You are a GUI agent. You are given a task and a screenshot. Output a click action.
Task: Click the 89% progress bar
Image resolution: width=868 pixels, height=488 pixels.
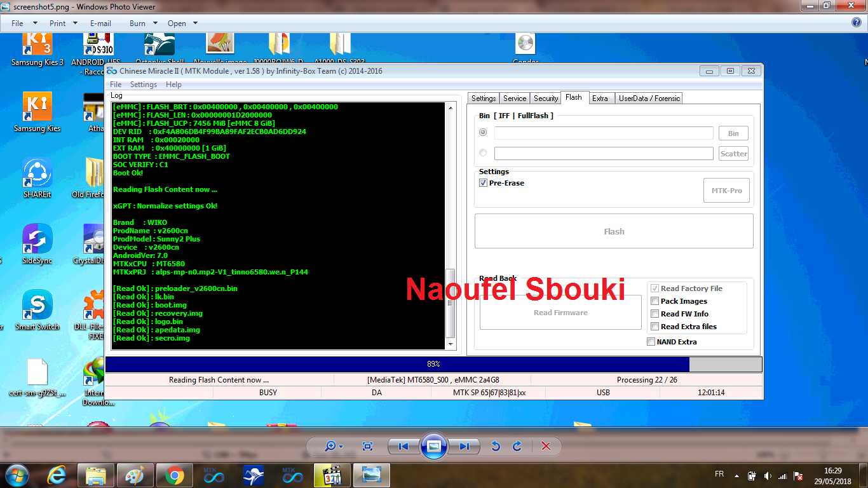[433, 364]
